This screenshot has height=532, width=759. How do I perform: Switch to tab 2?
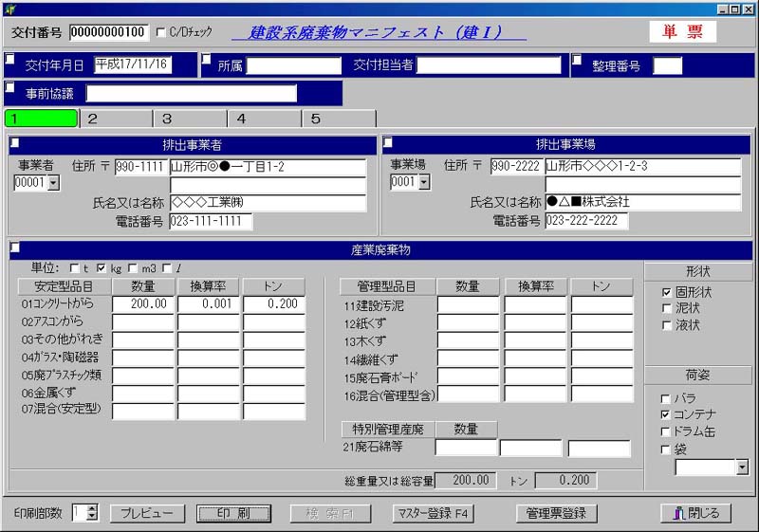116,119
